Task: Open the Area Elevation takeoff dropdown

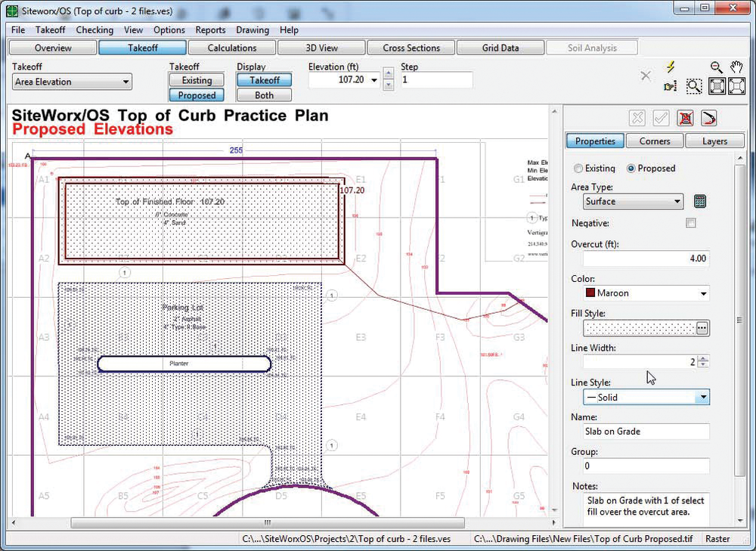Action: 72,82
